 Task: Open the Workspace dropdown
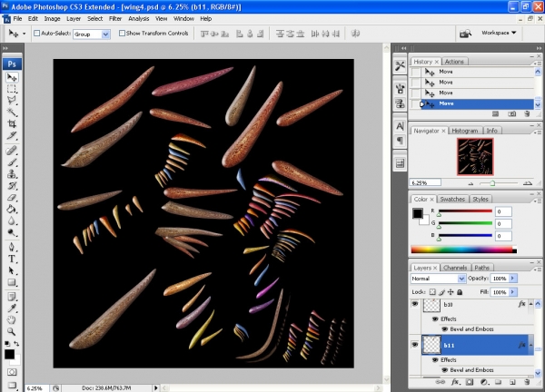[x=499, y=33]
